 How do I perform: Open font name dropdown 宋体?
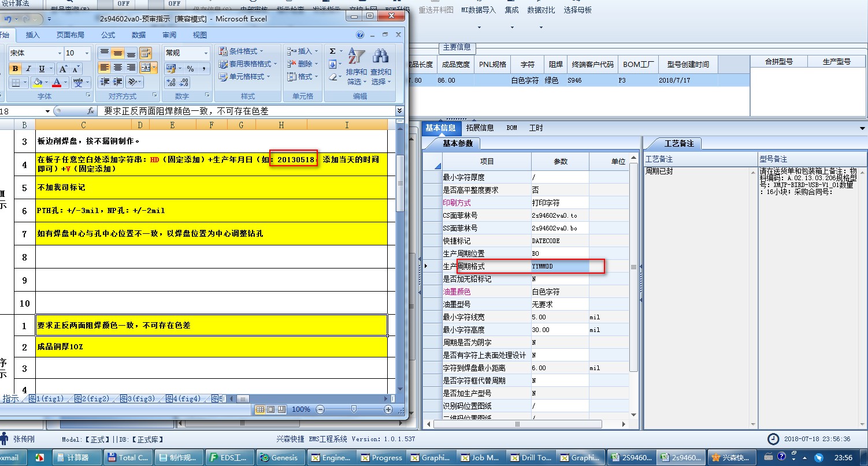pos(59,53)
